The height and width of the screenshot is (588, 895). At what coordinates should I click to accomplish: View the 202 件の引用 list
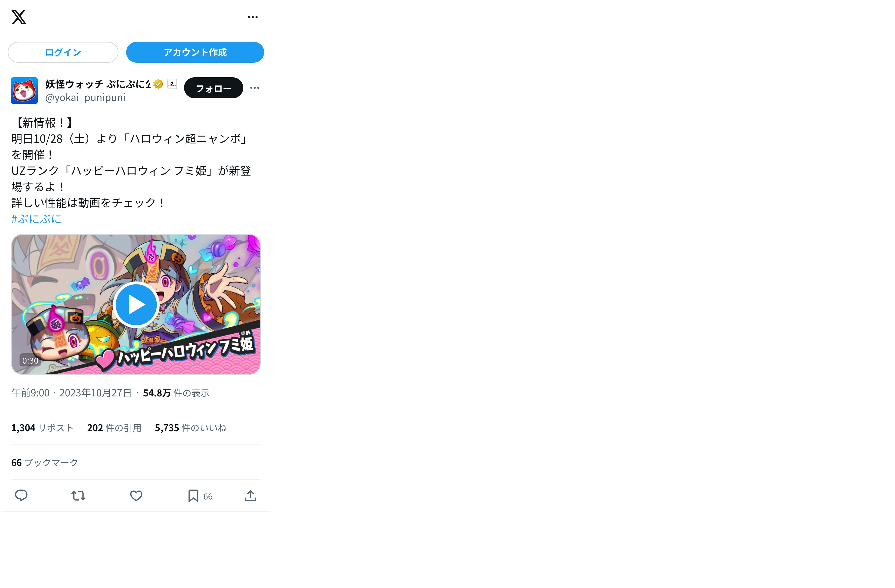click(x=114, y=428)
